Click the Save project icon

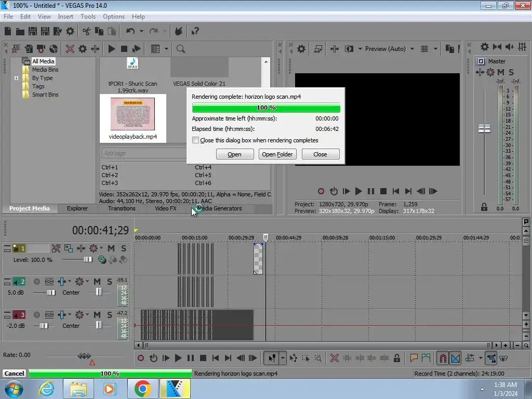click(33, 31)
